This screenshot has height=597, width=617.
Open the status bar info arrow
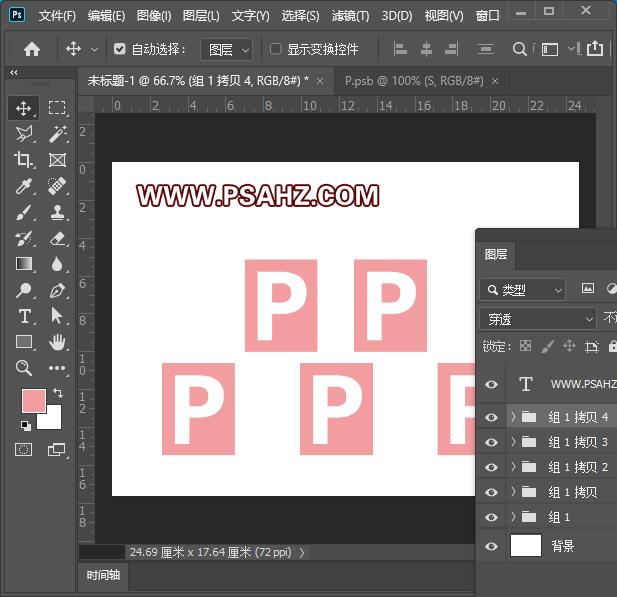coord(302,553)
